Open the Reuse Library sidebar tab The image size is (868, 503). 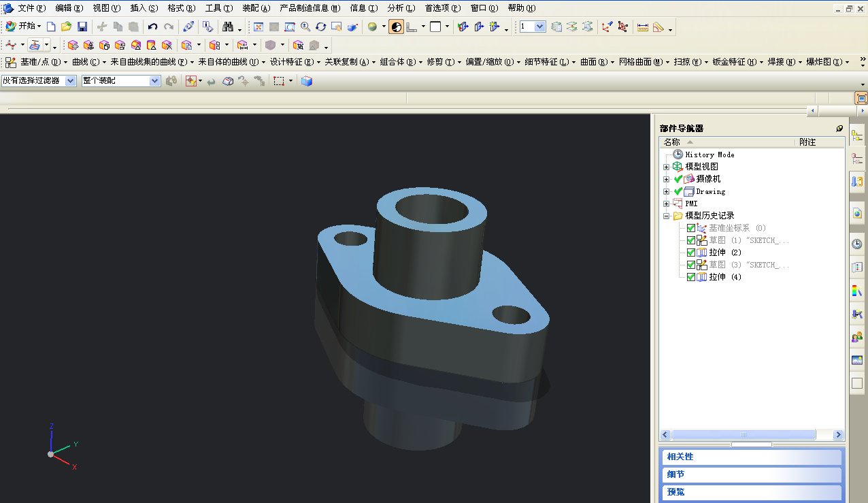click(x=857, y=182)
